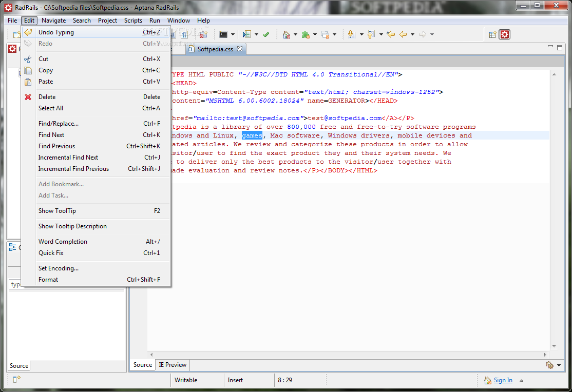The image size is (572, 392).
Task: Open dropdown beside status bar gear icon
Action: coord(559,365)
